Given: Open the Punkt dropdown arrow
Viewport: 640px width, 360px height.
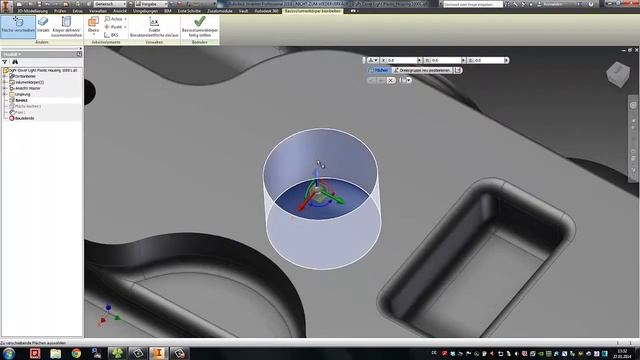Looking at the screenshot, I should coord(125,27).
